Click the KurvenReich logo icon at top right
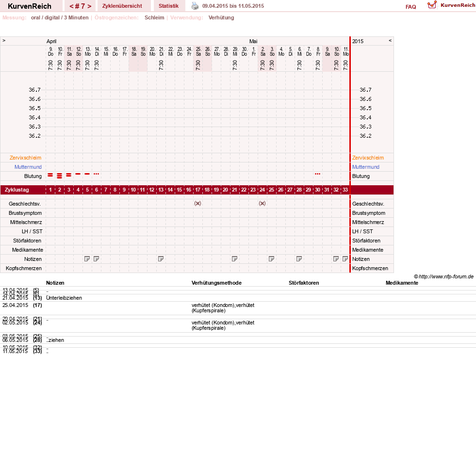 click(432, 5)
